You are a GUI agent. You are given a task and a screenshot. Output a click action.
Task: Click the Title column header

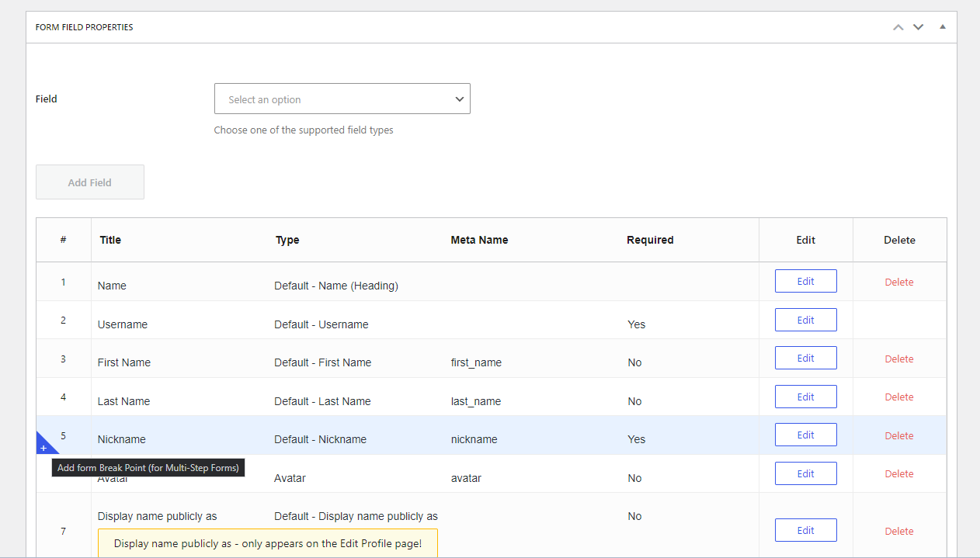click(x=110, y=240)
